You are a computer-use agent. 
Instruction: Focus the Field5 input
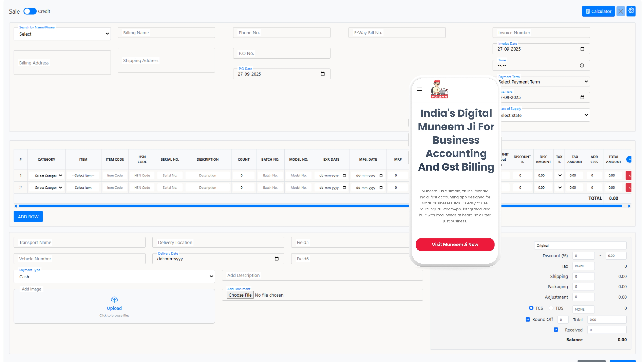[x=350, y=242]
